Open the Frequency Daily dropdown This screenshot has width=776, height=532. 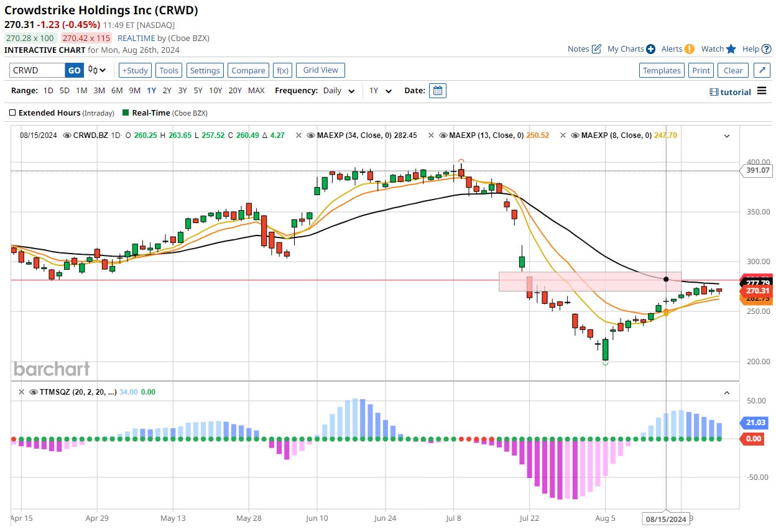click(x=339, y=91)
